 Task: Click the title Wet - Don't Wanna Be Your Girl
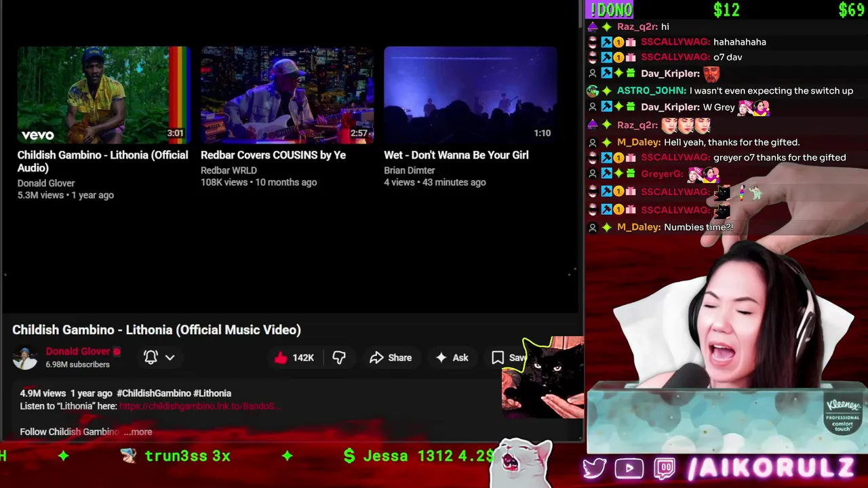[456, 155]
